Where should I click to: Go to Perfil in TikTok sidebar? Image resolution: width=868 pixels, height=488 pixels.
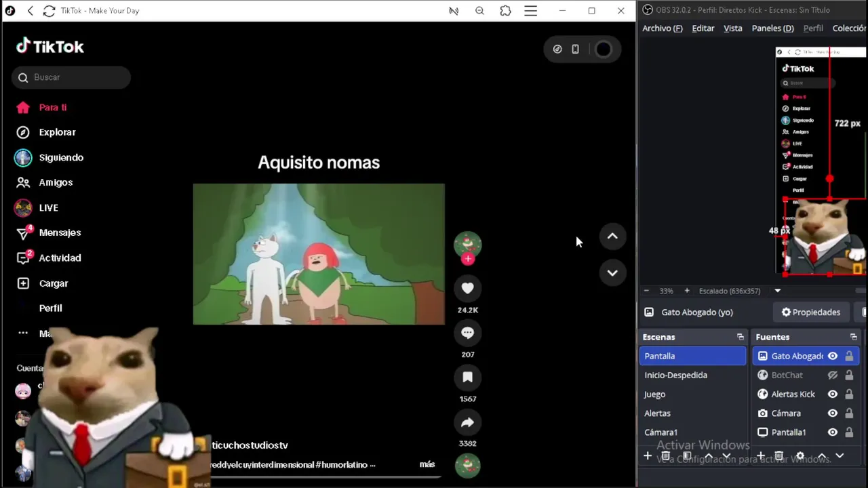[x=50, y=308]
